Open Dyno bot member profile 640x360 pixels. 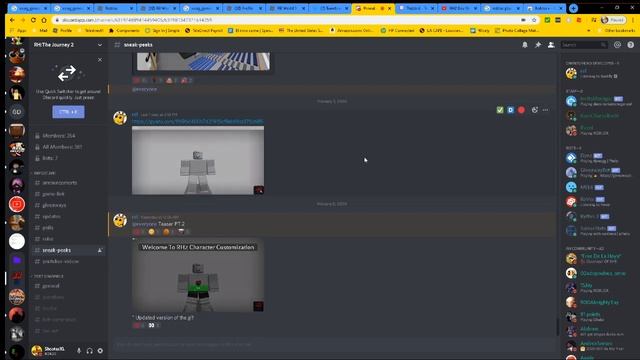pyautogui.click(x=599, y=158)
